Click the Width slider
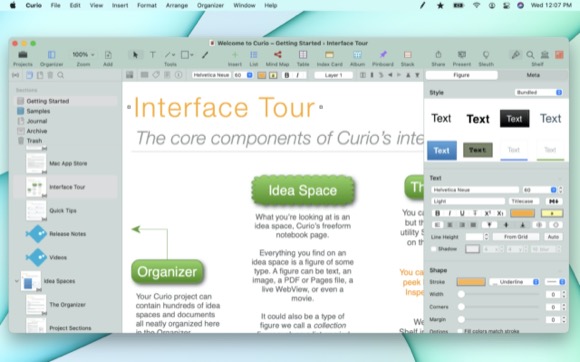This screenshot has width=580, height=362. tap(499, 294)
